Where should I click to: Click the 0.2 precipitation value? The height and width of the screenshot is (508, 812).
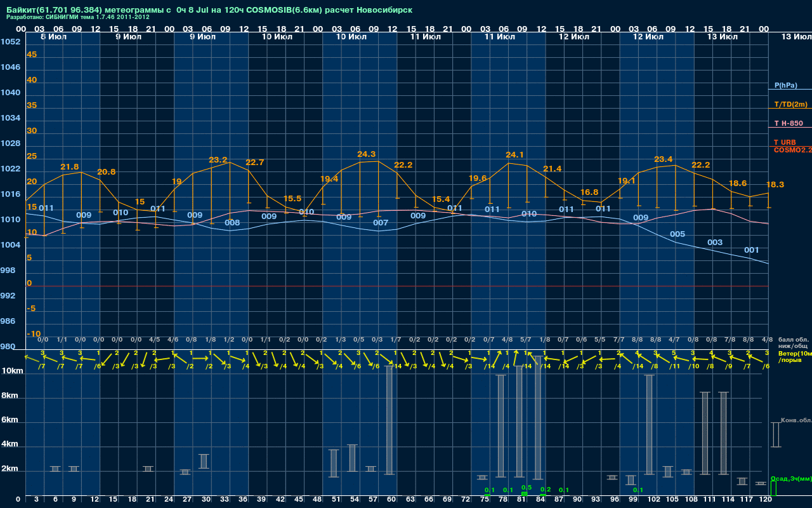pyautogui.click(x=545, y=490)
